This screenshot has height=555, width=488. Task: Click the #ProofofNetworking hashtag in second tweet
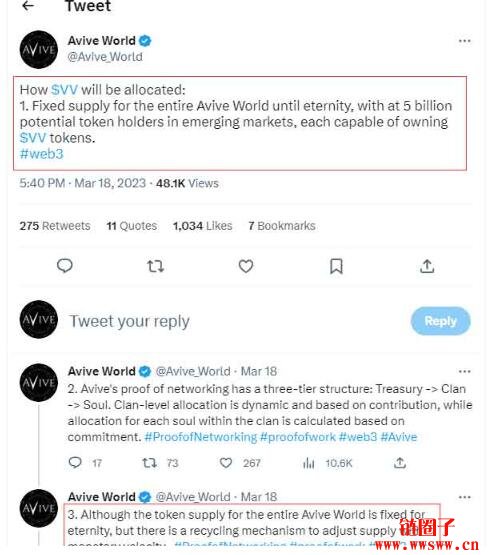[x=201, y=437]
